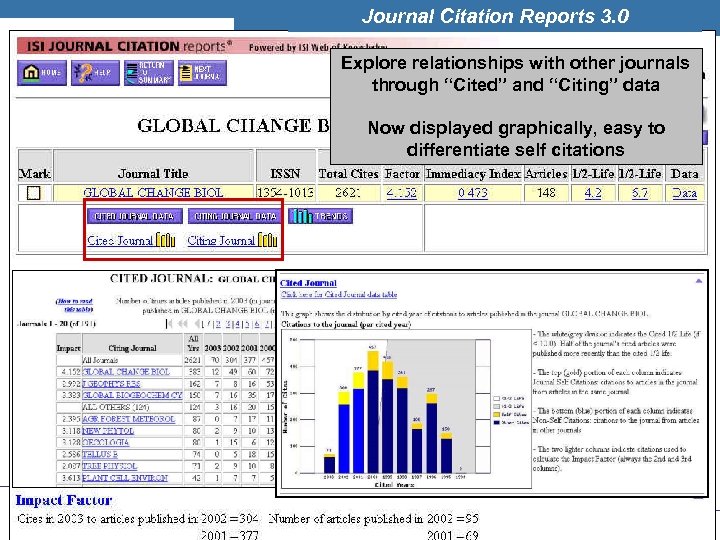Image resolution: width=720 pixels, height=540 pixels.
Task: Open the Trends chart button
Action: (321, 216)
